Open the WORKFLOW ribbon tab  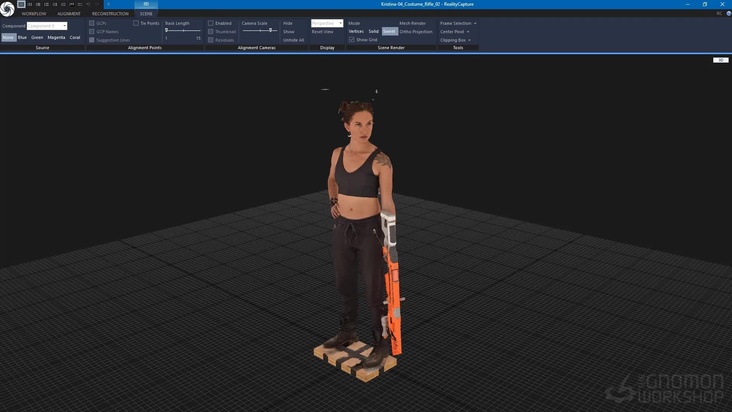click(x=34, y=14)
